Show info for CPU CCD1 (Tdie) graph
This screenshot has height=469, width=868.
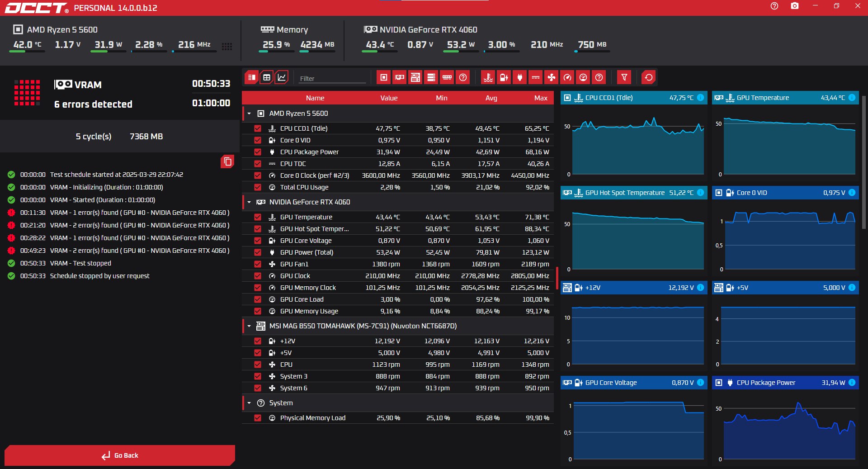pos(700,98)
